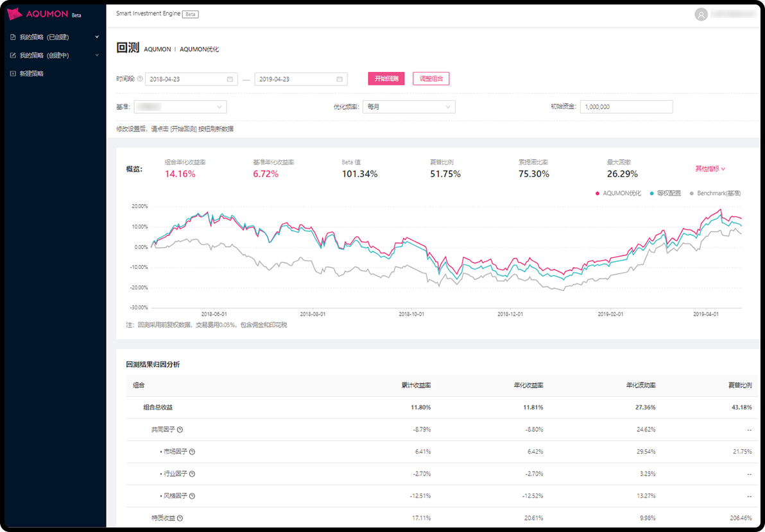Open the calendar icon in the 2018-04-23 field
The image size is (765, 532).
(x=230, y=79)
